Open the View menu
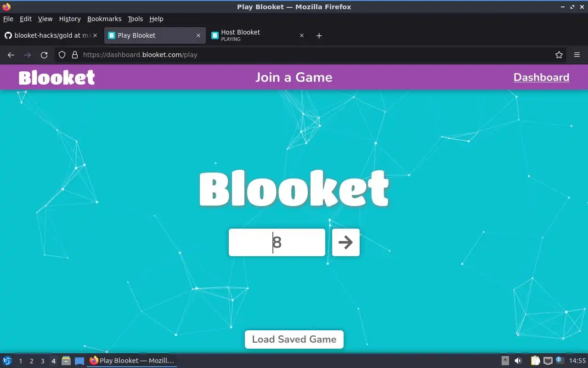The image size is (588, 368). click(x=45, y=19)
